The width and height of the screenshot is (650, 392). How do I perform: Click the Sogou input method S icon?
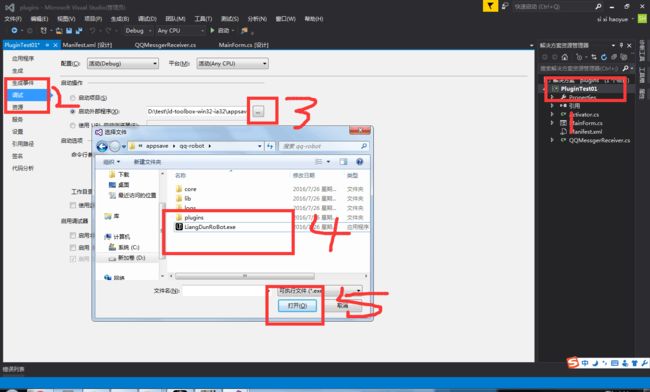572,363
